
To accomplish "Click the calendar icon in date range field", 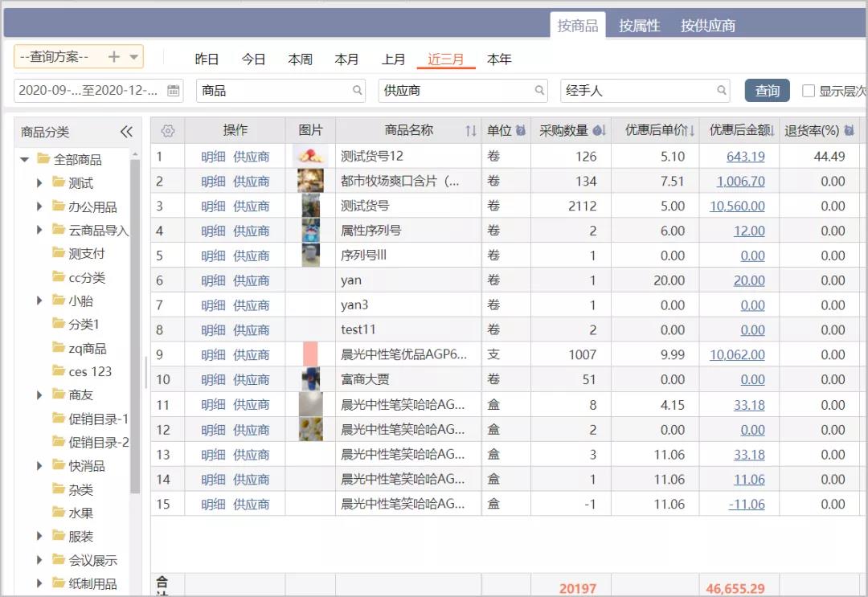I will point(173,91).
